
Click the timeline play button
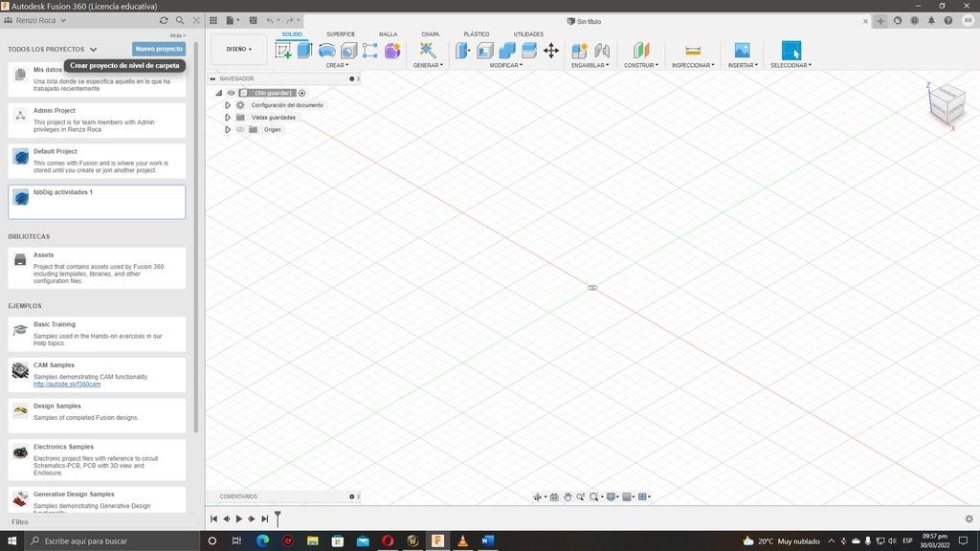point(238,518)
